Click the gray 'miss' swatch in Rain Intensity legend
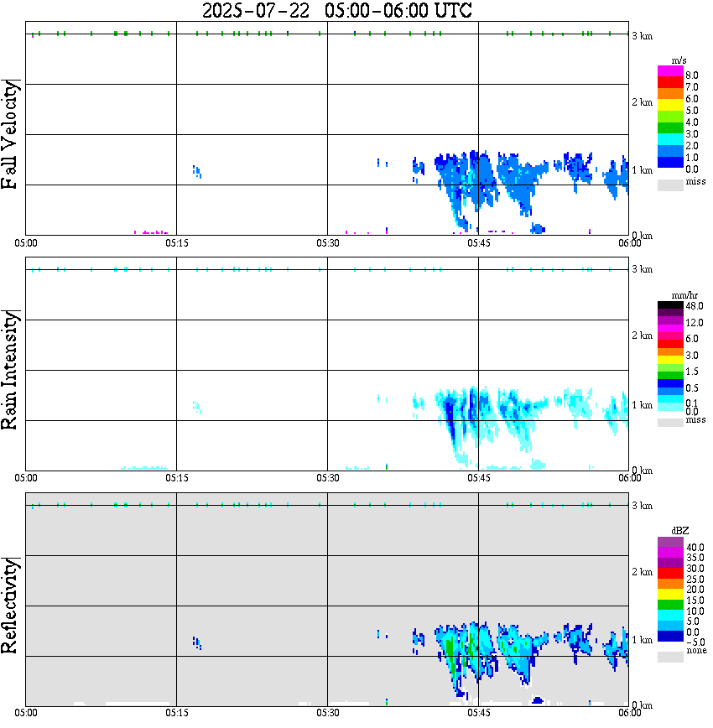 point(670,423)
